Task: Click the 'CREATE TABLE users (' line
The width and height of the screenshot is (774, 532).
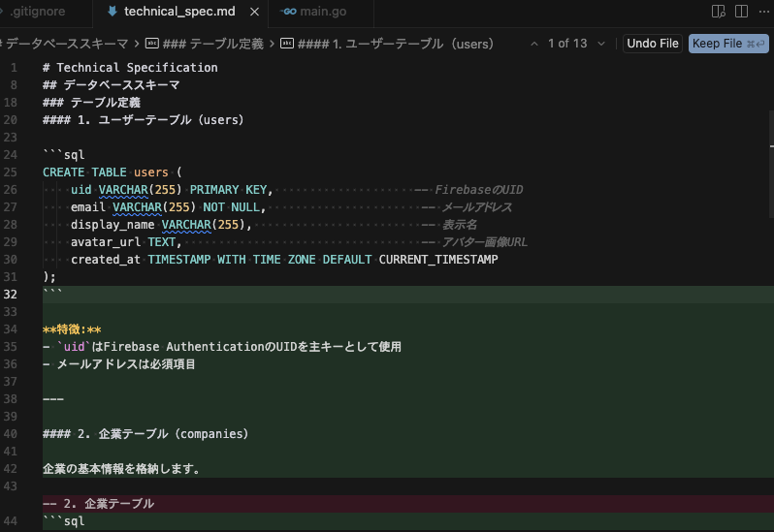Action: coord(113,172)
